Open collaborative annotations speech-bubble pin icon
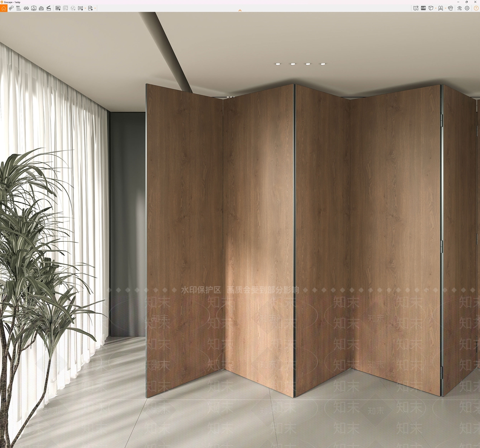480x448 pixels. (11, 8)
